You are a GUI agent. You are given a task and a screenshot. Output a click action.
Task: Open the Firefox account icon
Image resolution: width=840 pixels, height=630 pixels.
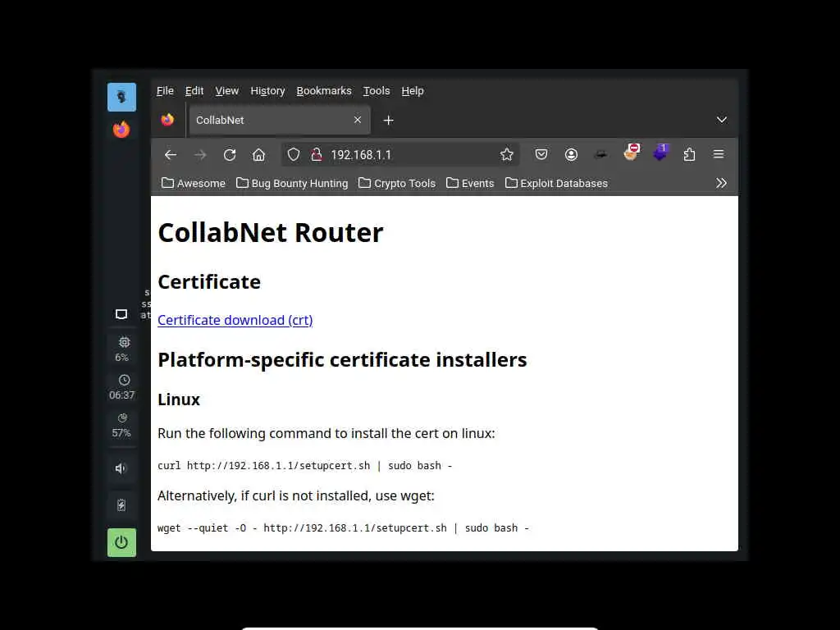(x=571, y=155)
